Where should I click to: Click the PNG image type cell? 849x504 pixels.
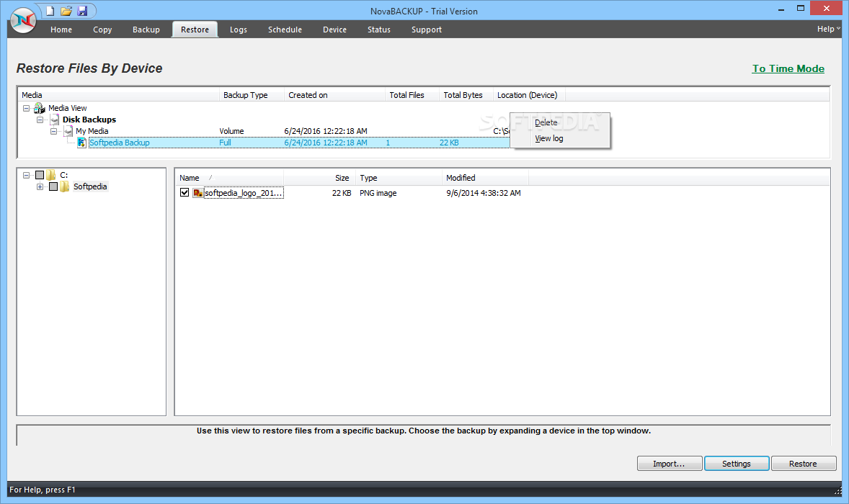(x=378, y=193)
